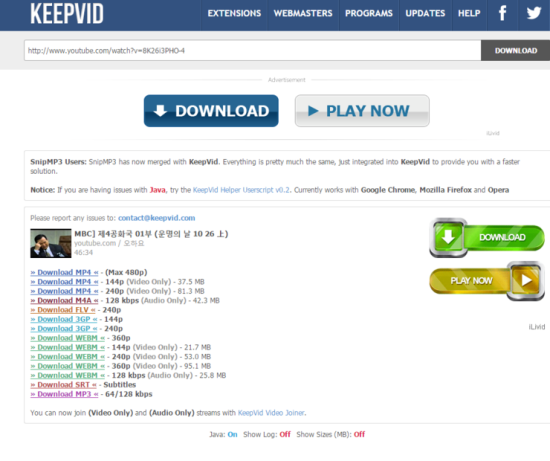This screenshot has height=461, width=550.
Task: Click the silver PLAY NOW advertisement button
Action: point(362,111)
